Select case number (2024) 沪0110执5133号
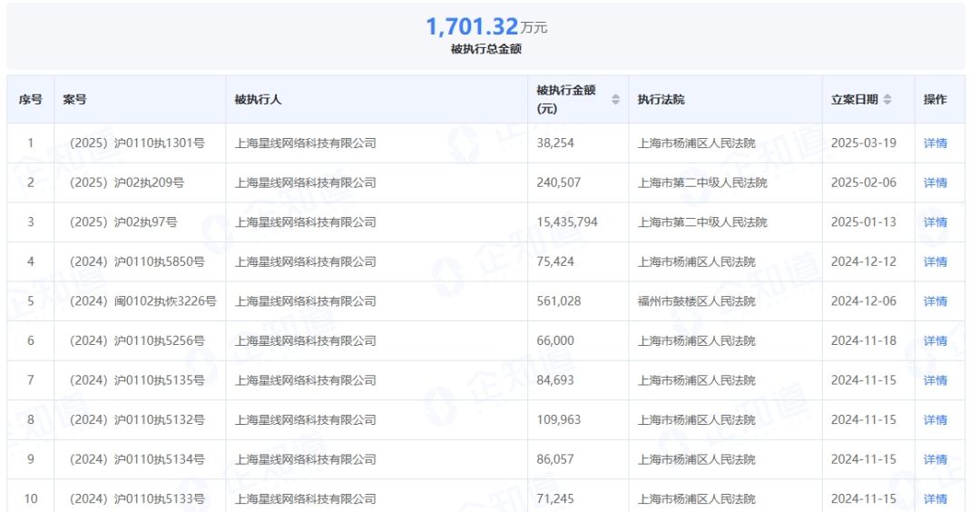Screen dimensions: 980x512 tap(135, 499)
